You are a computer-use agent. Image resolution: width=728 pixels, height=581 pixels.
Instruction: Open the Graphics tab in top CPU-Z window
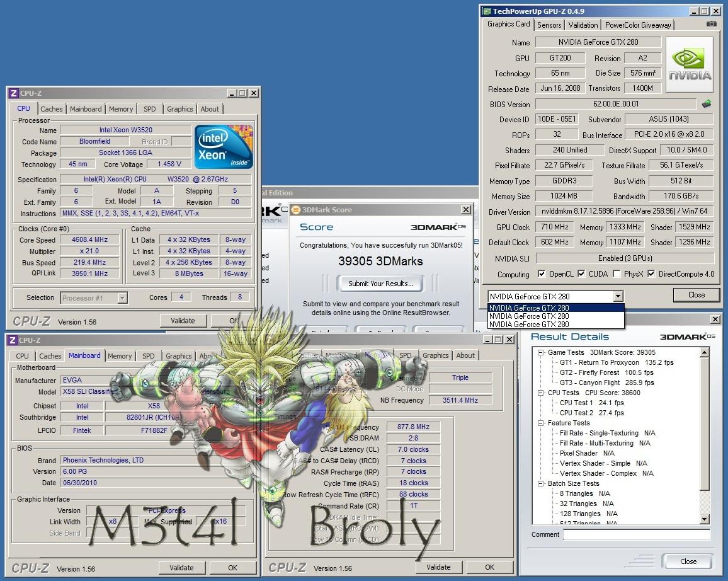point(179,108)
